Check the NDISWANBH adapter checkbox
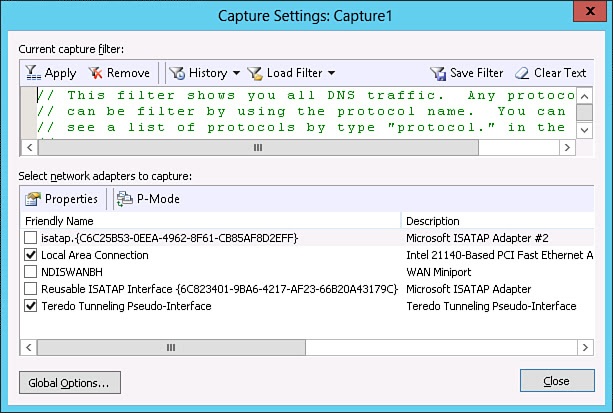 click(x=30, y=271)
